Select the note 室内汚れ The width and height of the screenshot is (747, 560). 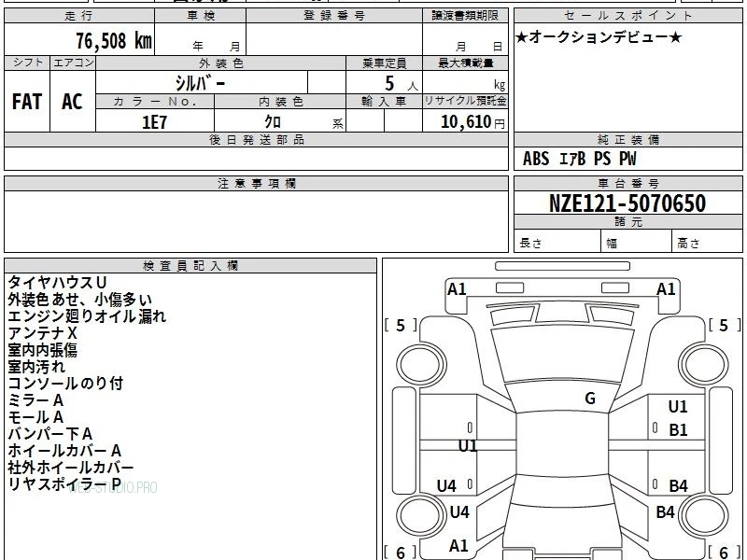[36, 367]
